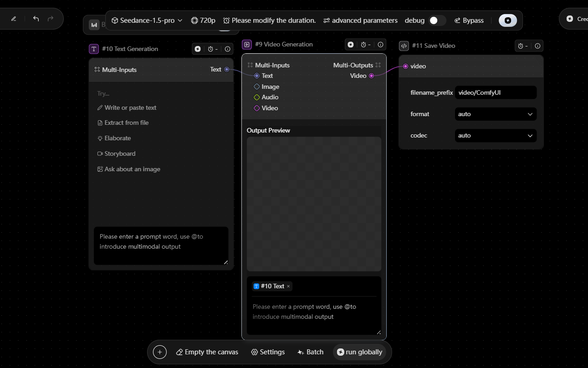588x368 pixels.
Task: Select 'Ask about an image' suggestion
Action: pos(129,169)
